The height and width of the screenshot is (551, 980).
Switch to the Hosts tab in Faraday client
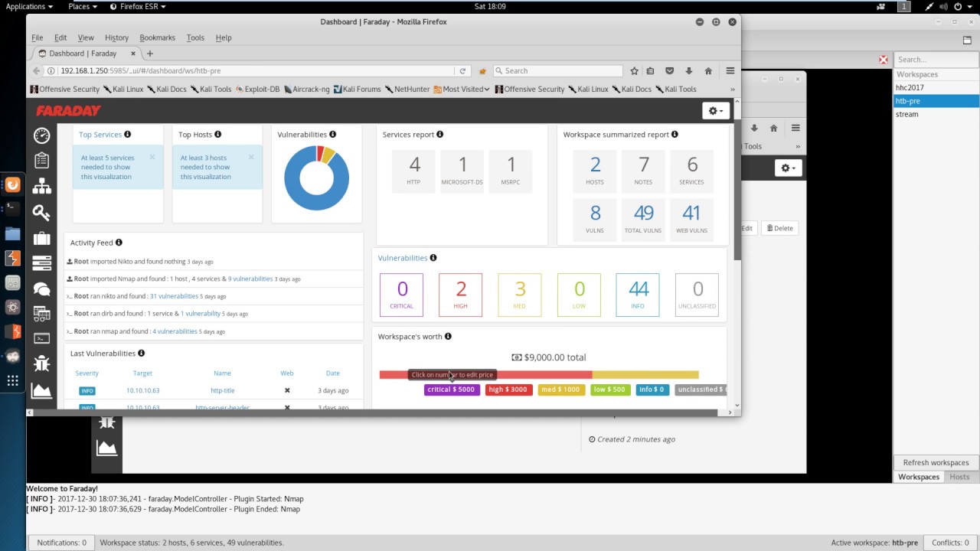(x=959, y=477)
